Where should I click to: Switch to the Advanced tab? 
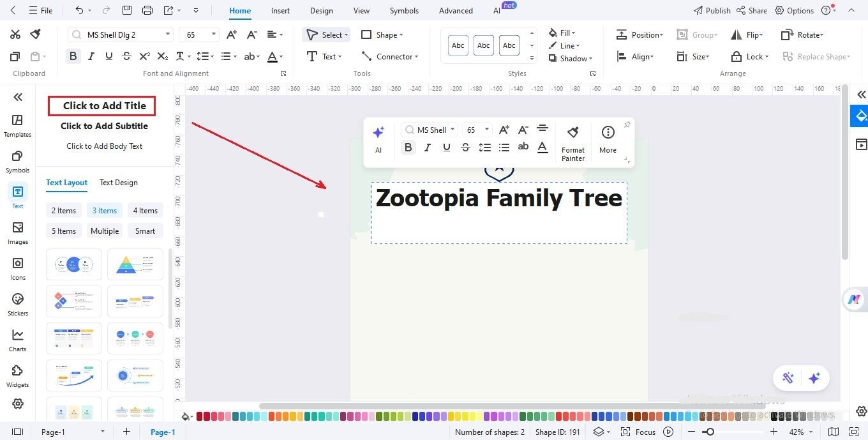tap(456, 10)
